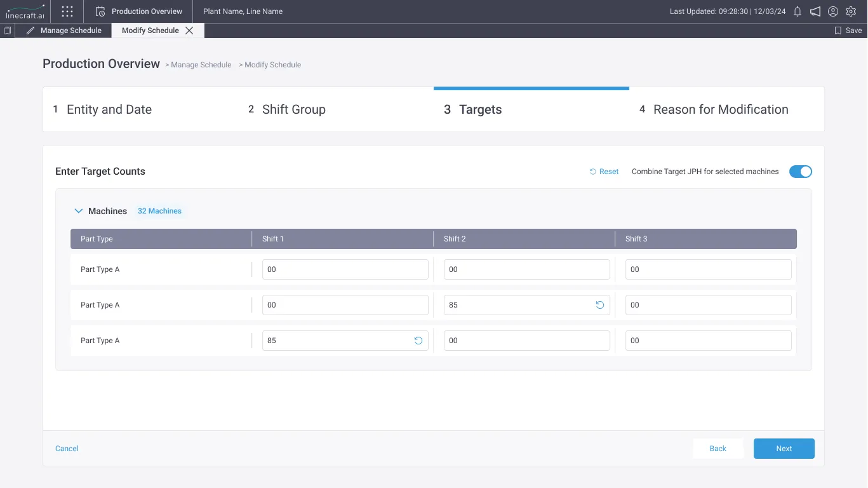The height and width of the screenshot is (488, 868).
Task: Click the 32 Machines badge
Action: click(159, 211)
